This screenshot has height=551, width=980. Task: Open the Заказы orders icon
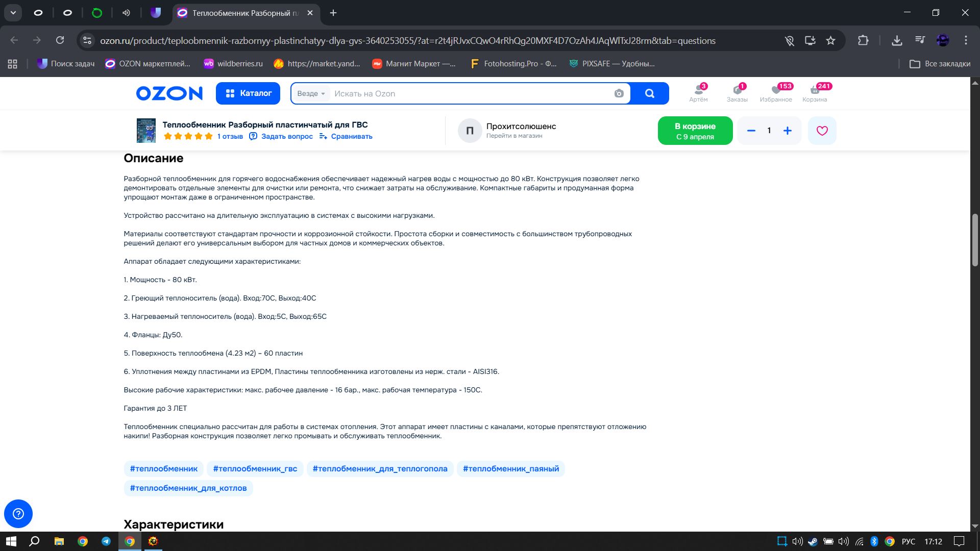tap(737, 93)
